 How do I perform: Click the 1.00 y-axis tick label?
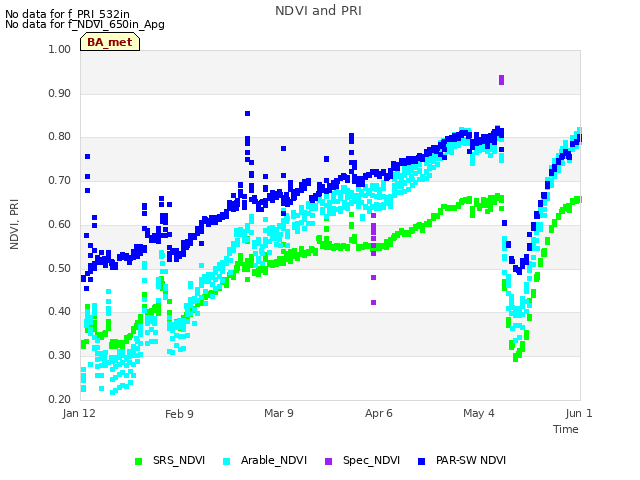click(60, 49)
